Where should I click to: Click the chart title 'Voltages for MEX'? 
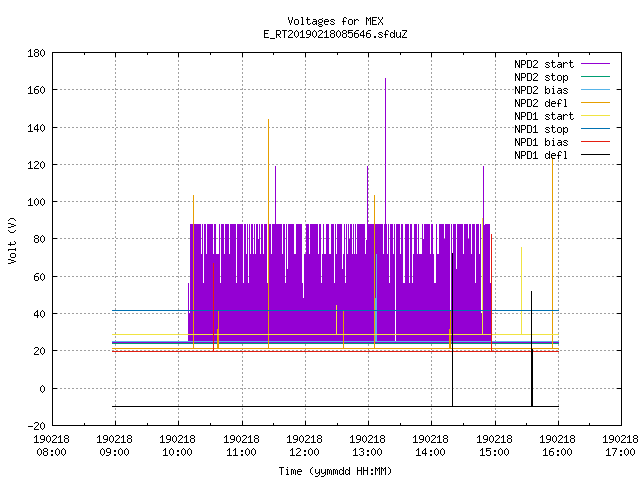point(335,21)
